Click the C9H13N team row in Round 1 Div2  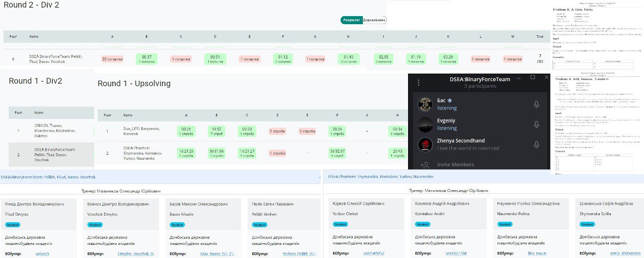pos(51,131)
